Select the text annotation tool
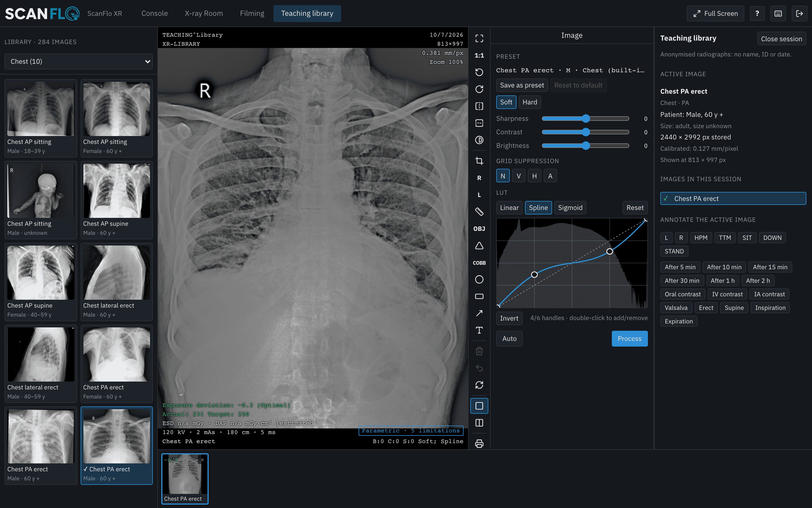The image size is (812, 508). [479, 330]
